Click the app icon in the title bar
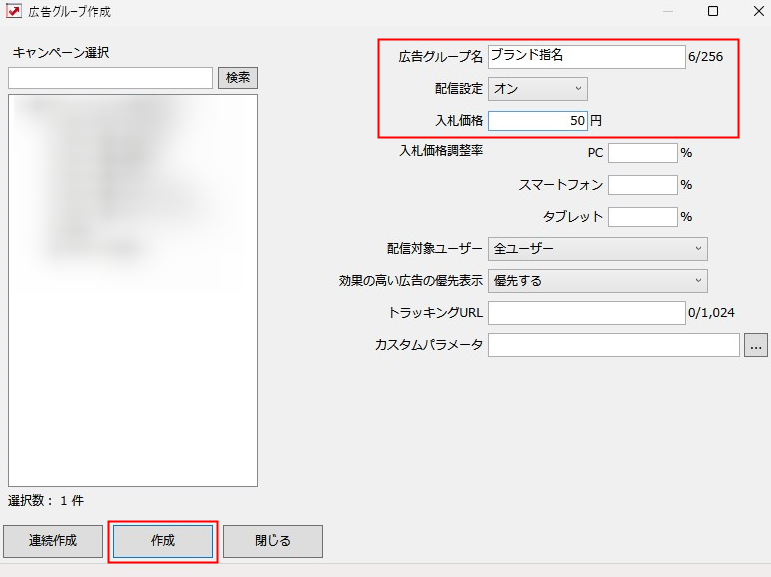Image resolution: width=771 pixels, height=577 pixels. point(14,12)
